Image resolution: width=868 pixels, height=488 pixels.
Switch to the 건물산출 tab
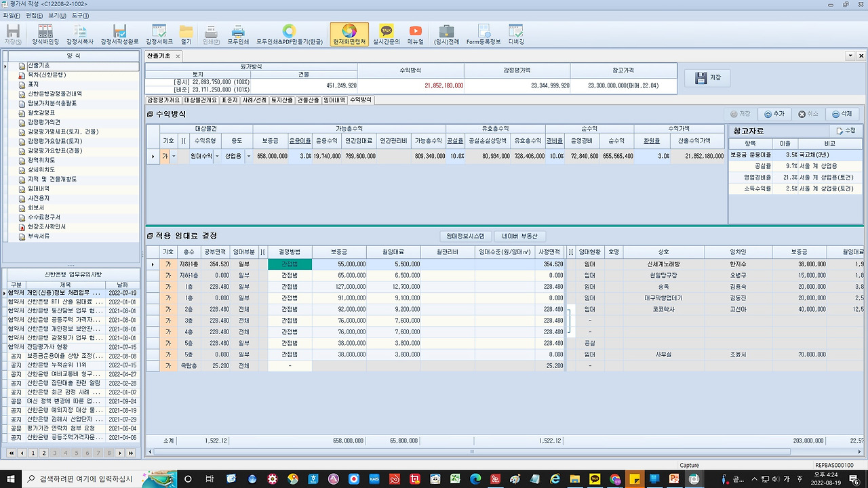(308, 100)
